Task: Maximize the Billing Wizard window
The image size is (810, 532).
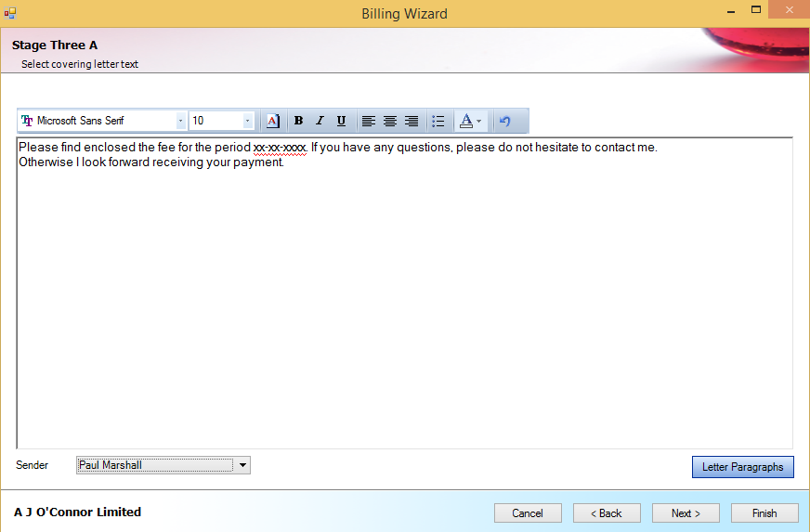Action: (x=756, y=10)
